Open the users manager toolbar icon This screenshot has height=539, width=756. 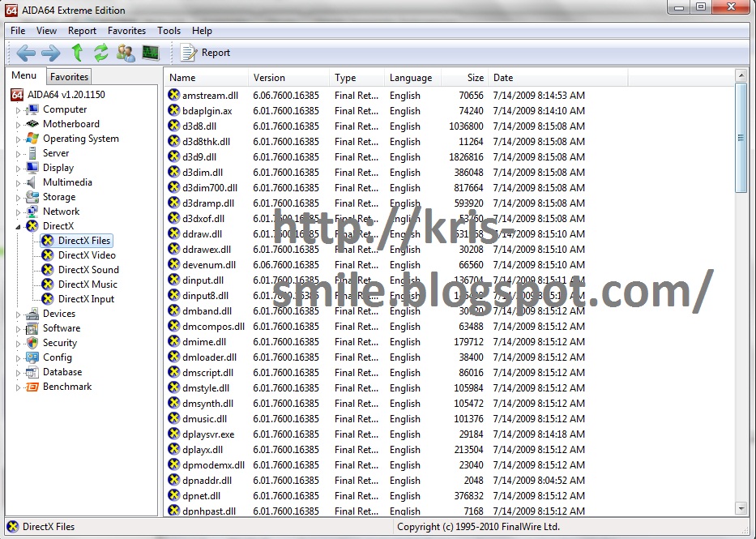click(126, 53)
